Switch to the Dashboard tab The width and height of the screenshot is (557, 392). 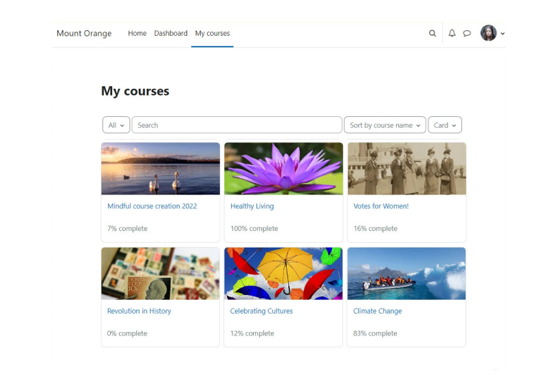coord(171,34)
